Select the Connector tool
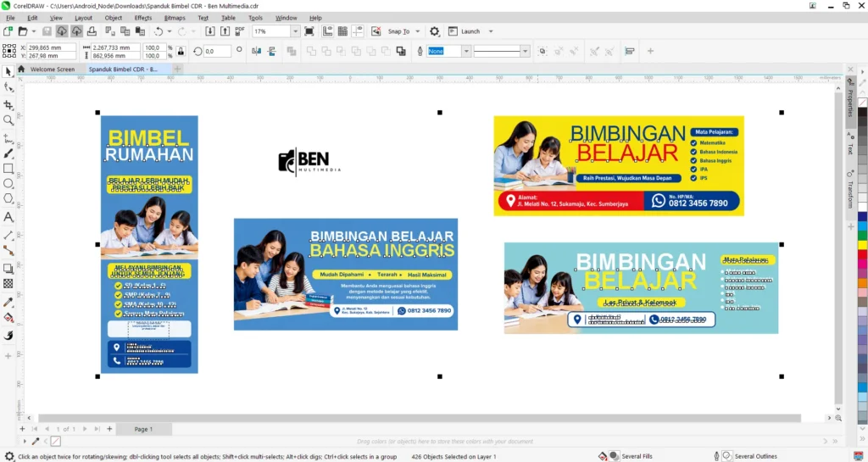This screenshot has height=462, width=868. pyautogui.click(x=8, y=251)
